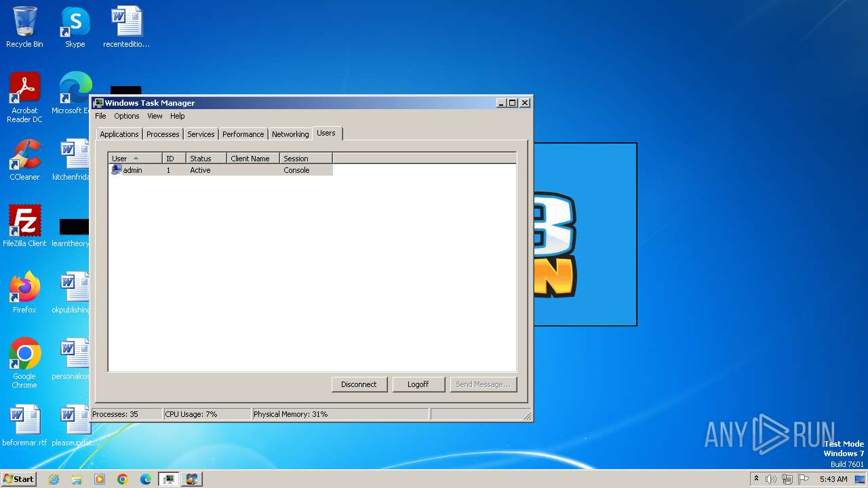Screen dimensions: 868x488
Task: Switch to the Performance tab
Action: click(x=243, y=134)
